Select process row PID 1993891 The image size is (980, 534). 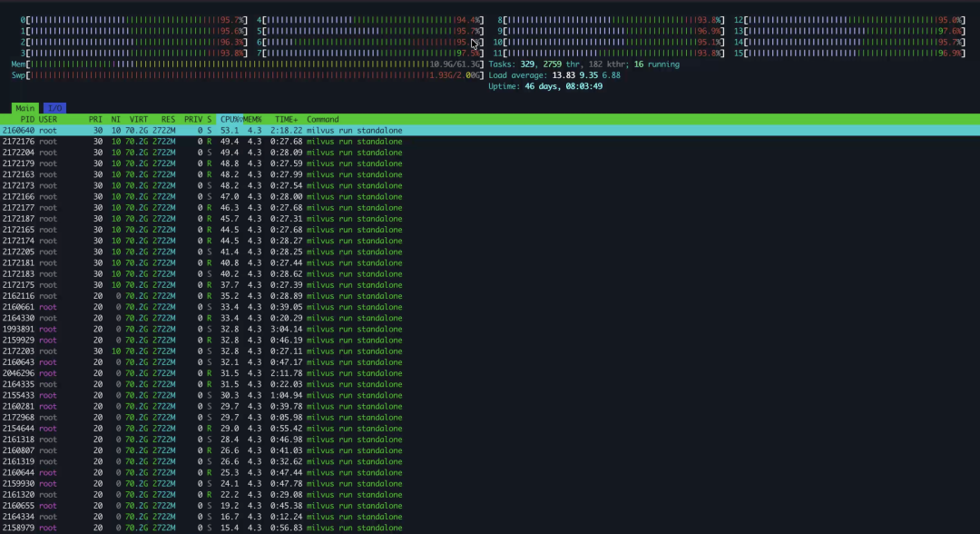coord(490,330)
